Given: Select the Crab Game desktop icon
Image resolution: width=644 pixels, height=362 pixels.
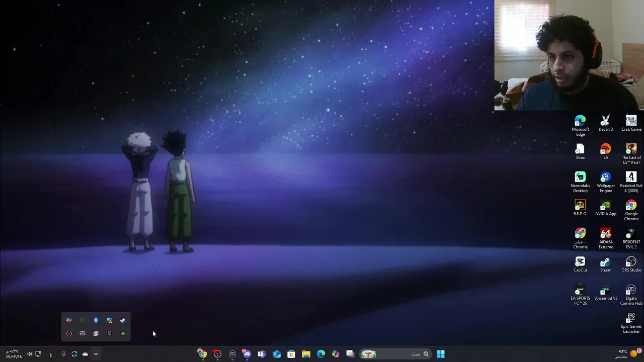Looking at the screenshot, I should coord(631,123).
